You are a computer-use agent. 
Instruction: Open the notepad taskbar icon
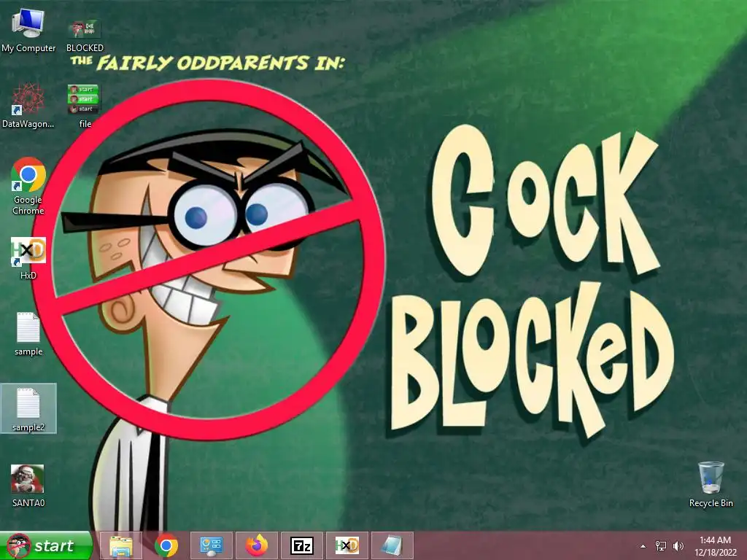[392, 545]
